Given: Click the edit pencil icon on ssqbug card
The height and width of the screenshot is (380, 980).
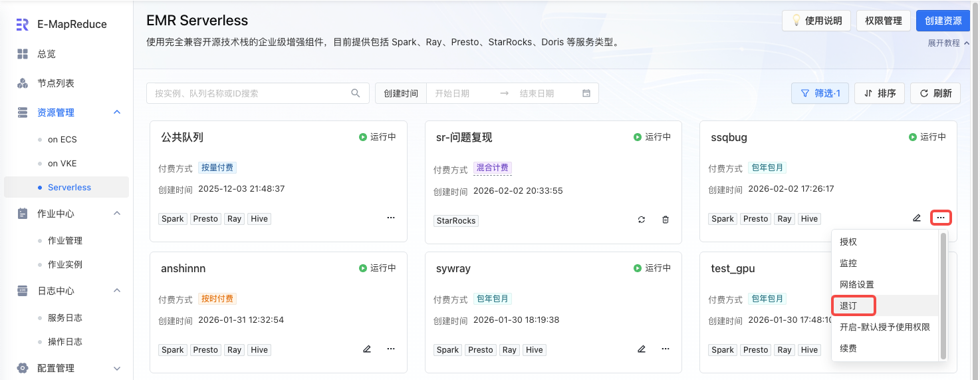Looking at the screenshot, I should coord(917,218).
